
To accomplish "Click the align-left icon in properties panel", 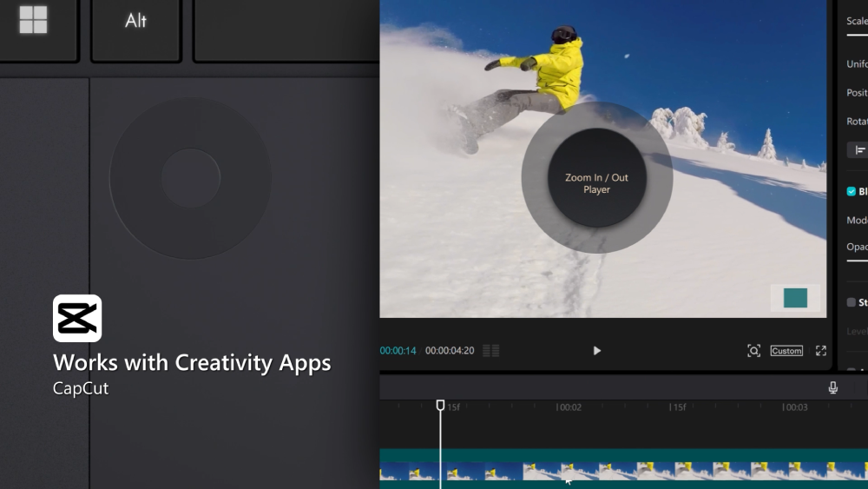I will pyautogui.click(x=859, y=150).
